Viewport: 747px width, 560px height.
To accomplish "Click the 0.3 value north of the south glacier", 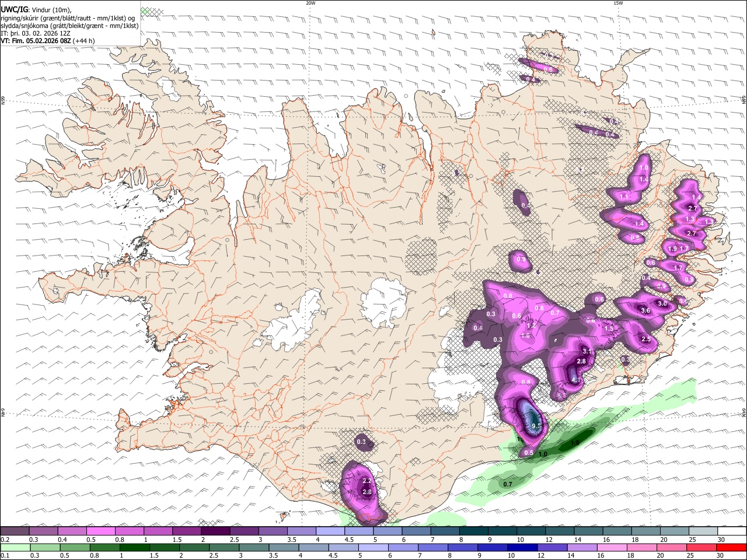I will pyautogui.click(x=361, y=442).
